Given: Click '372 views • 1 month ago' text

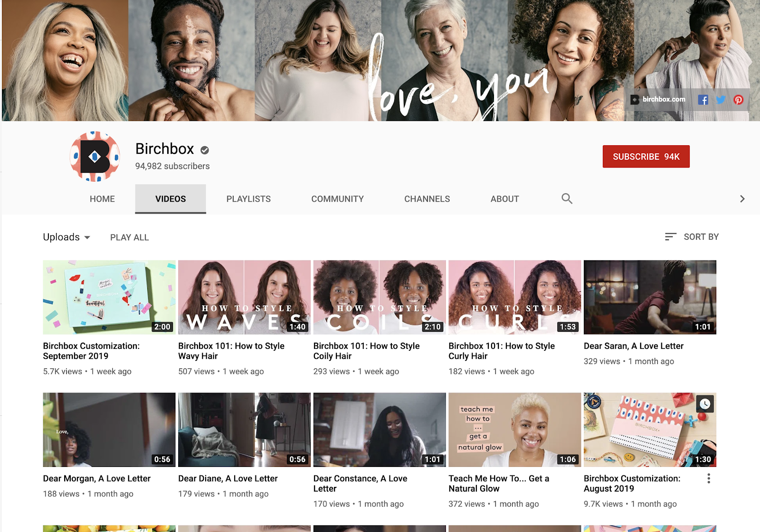Looking at the screenshot, I should coord(494,504).
